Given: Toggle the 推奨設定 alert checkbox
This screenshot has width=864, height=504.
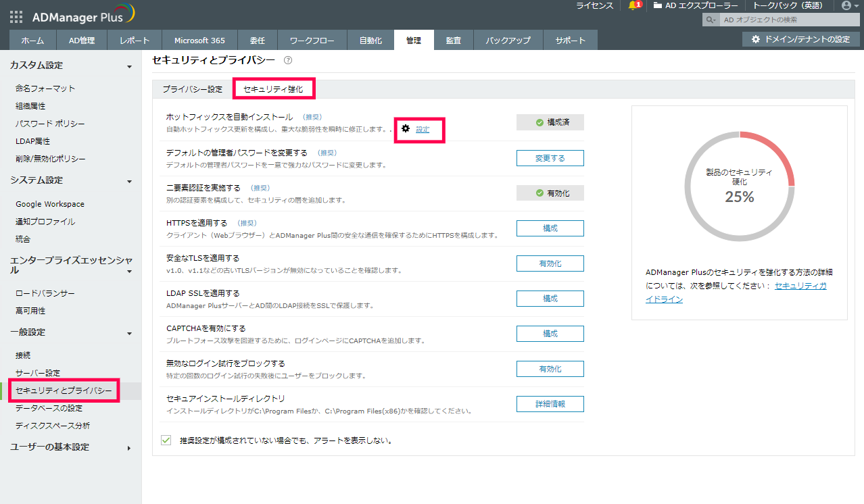Looking at the screenshot, I should (x=166, y=440).
